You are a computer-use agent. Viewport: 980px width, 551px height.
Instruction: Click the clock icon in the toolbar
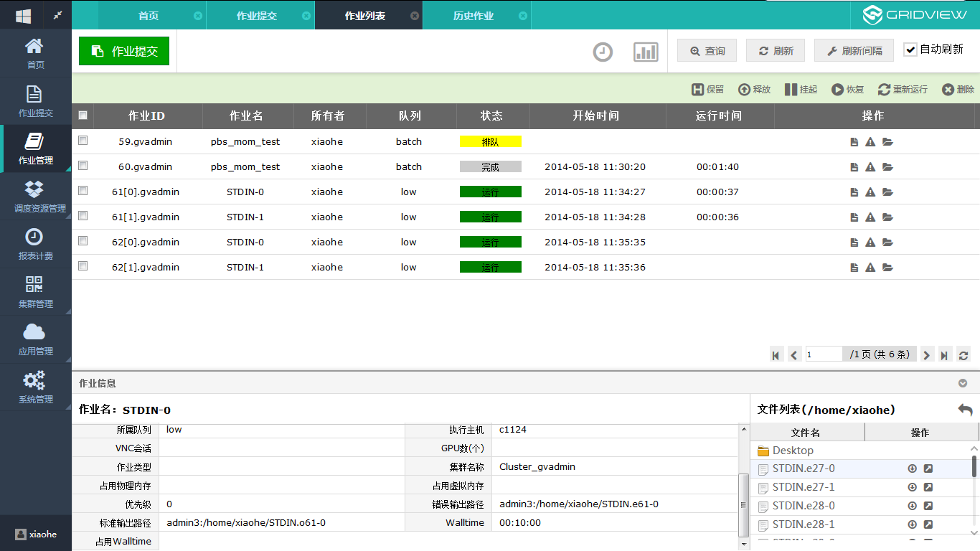[x=603, y=52]
